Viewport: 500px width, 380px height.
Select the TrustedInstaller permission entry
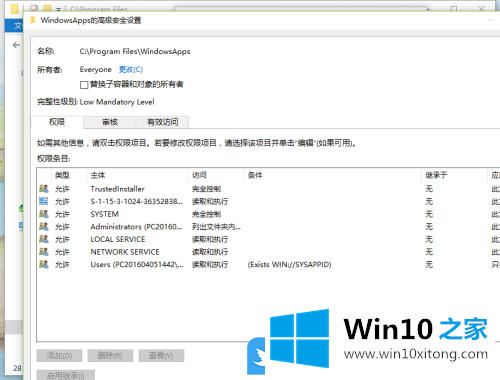[268, 189]
